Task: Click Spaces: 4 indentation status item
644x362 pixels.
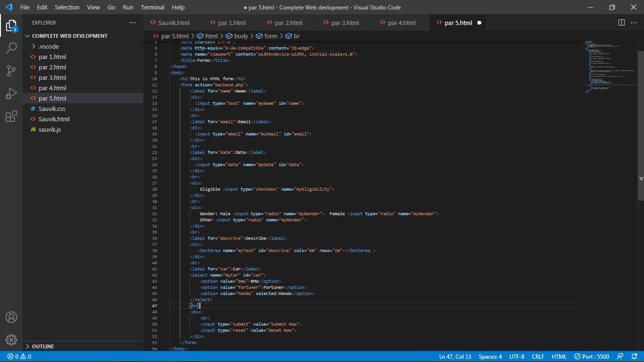Action: tap(491, 357)
